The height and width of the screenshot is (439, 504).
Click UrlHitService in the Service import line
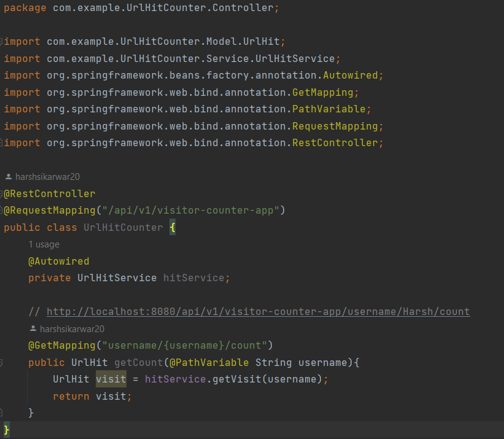(x=295, y=58)
